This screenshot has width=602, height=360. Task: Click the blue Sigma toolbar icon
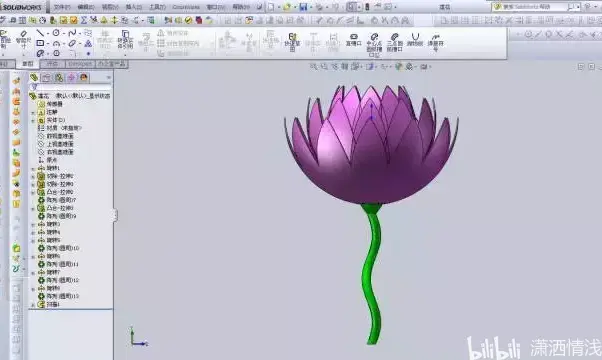(x=84, y=20)
